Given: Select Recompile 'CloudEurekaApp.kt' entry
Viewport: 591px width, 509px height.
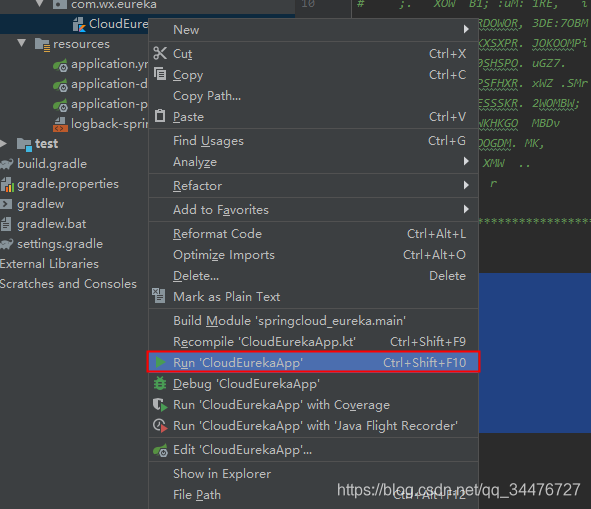Looking at the screenshot, I should 314,342.
